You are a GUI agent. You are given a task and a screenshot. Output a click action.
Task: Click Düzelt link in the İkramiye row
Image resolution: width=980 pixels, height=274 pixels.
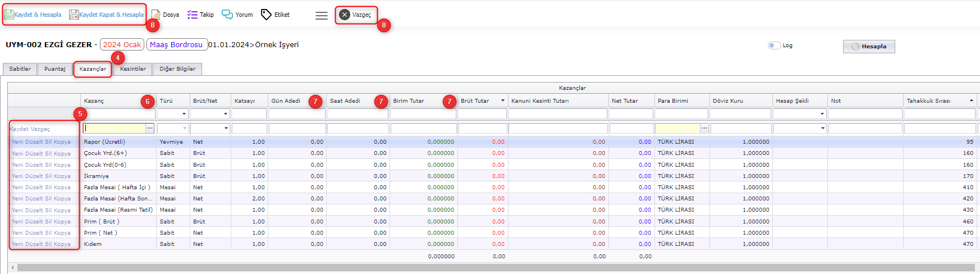click(x=34, y=176)
